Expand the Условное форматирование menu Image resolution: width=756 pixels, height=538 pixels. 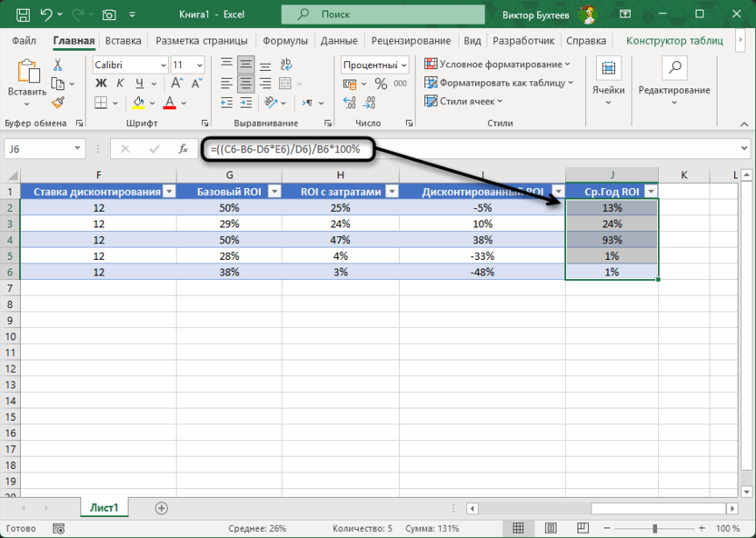tap(498, 65)
